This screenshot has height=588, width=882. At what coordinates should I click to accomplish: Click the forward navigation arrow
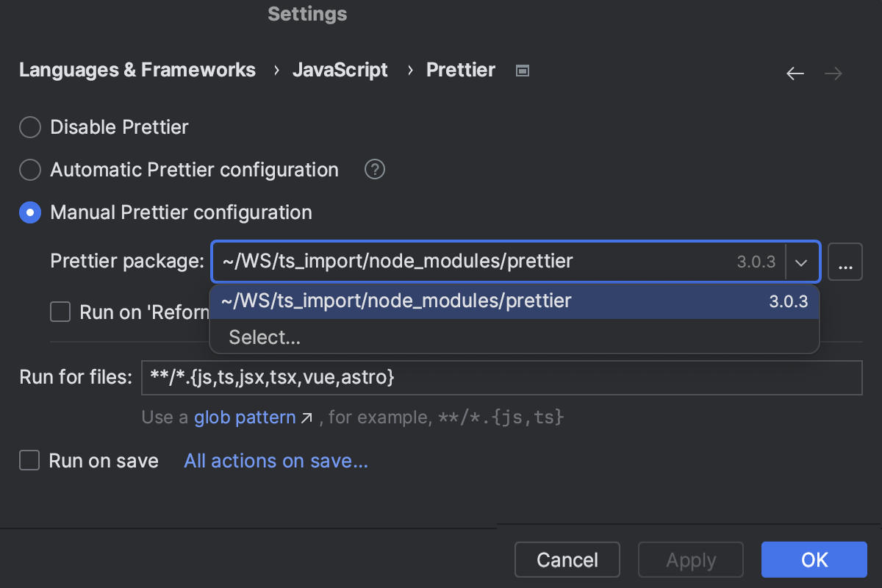[x=833, y=73]
